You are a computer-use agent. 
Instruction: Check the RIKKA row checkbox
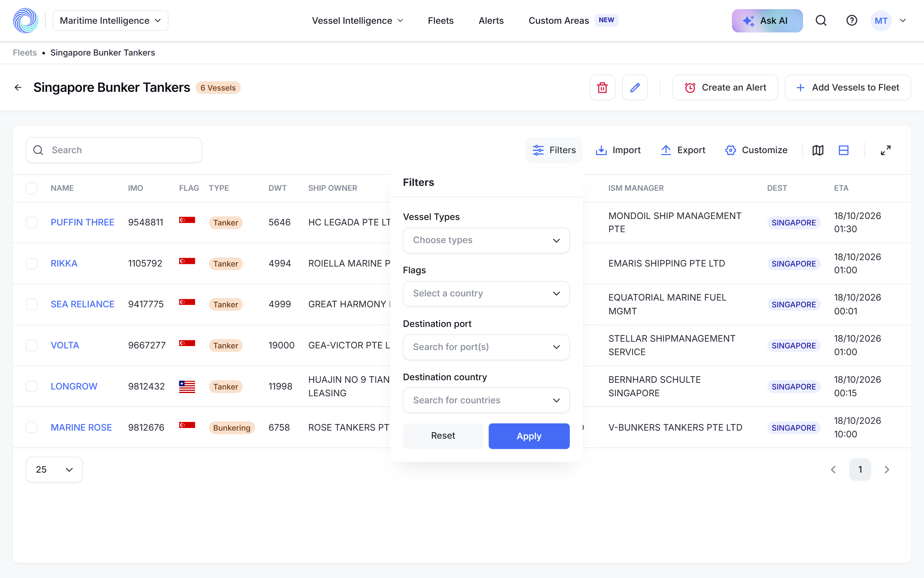(x=32, y=263)
